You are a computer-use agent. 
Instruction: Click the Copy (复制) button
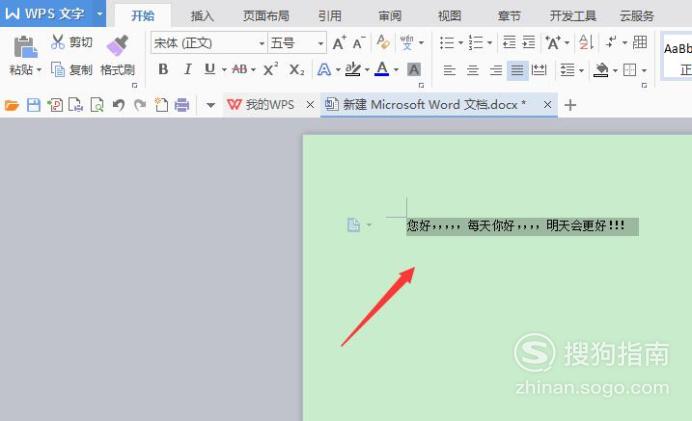coord(71,69)
